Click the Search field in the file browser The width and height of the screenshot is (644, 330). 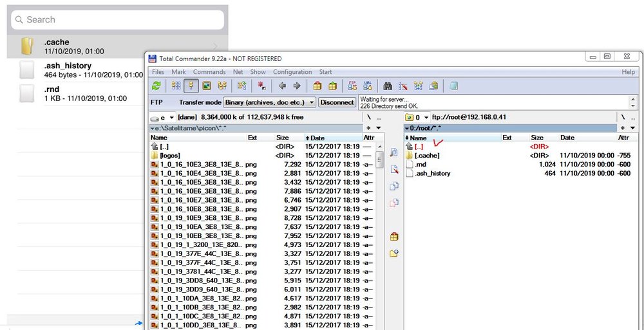117,20
